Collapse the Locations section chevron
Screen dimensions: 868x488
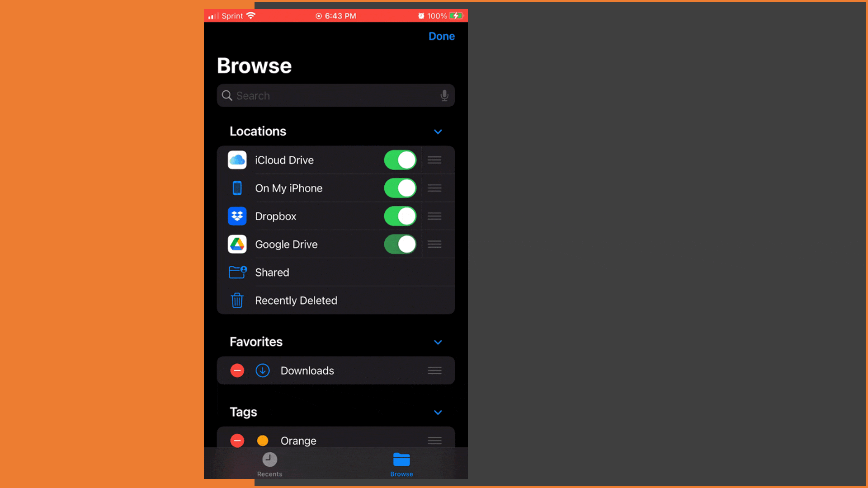click(438, 131)
